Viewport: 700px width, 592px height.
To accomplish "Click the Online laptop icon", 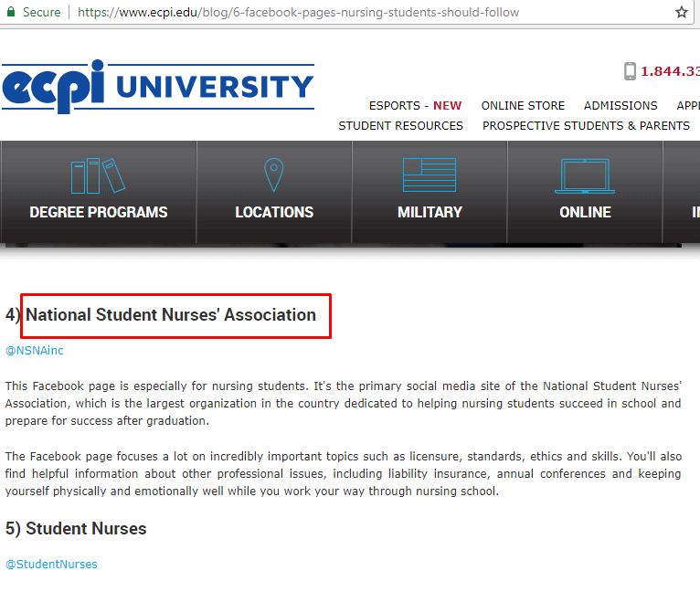I will (585, 176).
